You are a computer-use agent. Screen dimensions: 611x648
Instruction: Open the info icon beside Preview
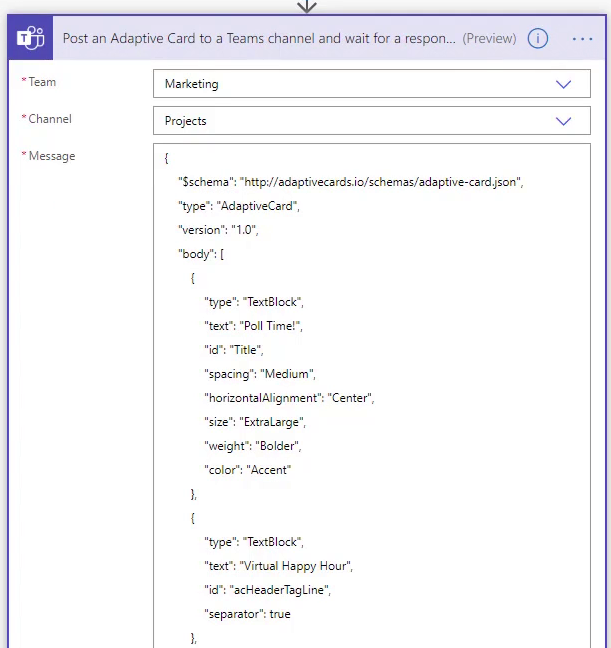pos(537,38)
